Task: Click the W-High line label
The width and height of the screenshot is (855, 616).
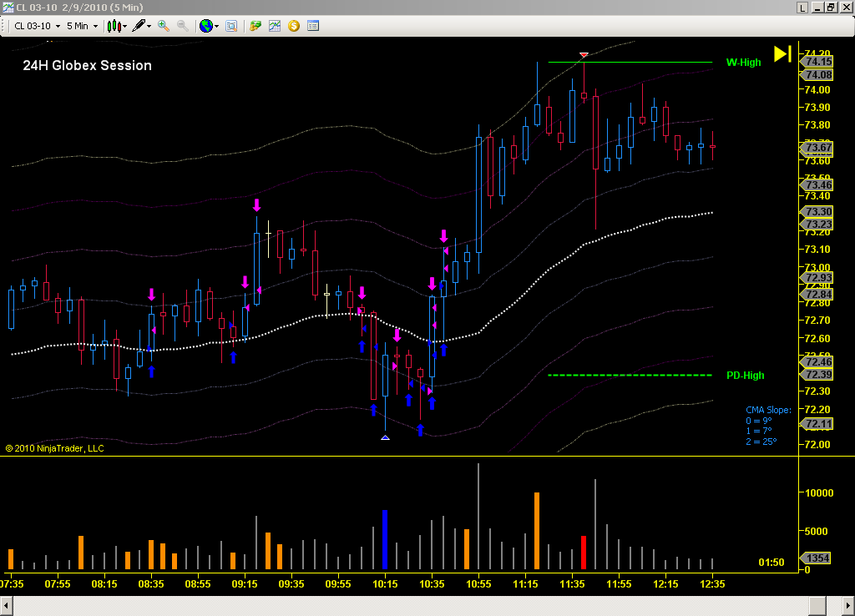Action: 743,63
